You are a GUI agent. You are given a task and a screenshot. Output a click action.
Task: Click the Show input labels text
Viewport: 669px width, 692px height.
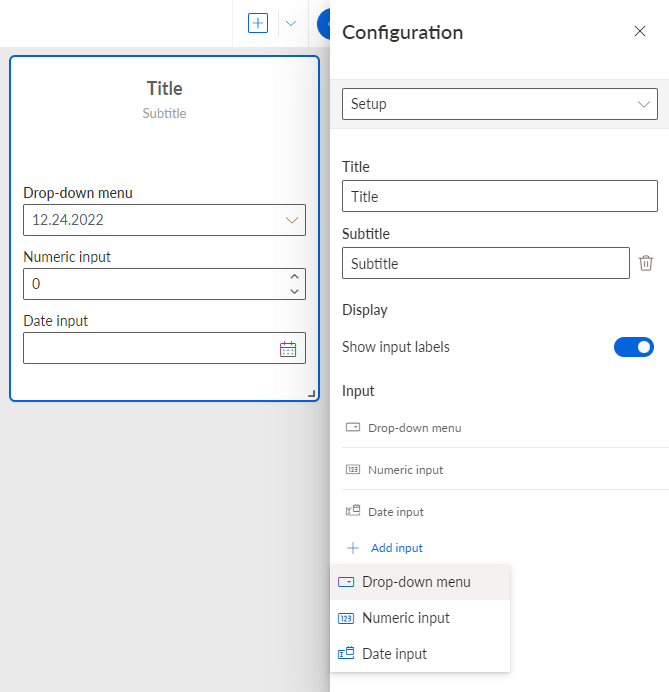[x=395, y=347]
